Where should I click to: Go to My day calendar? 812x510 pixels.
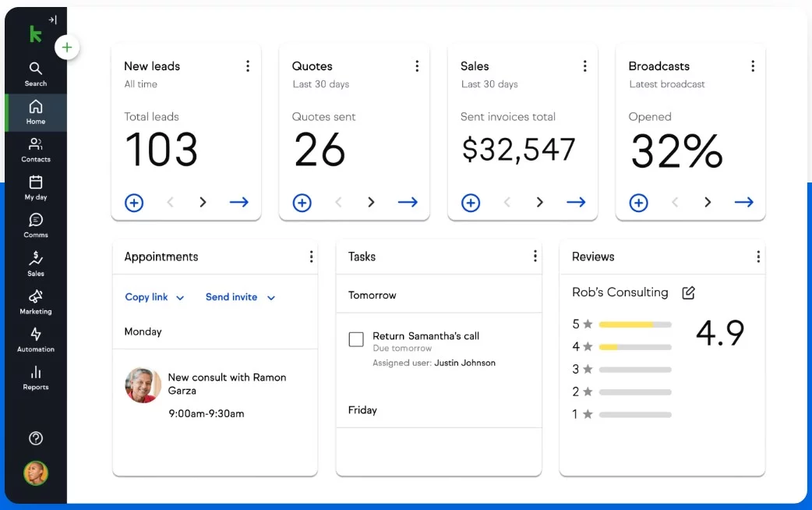coord(36,188)
